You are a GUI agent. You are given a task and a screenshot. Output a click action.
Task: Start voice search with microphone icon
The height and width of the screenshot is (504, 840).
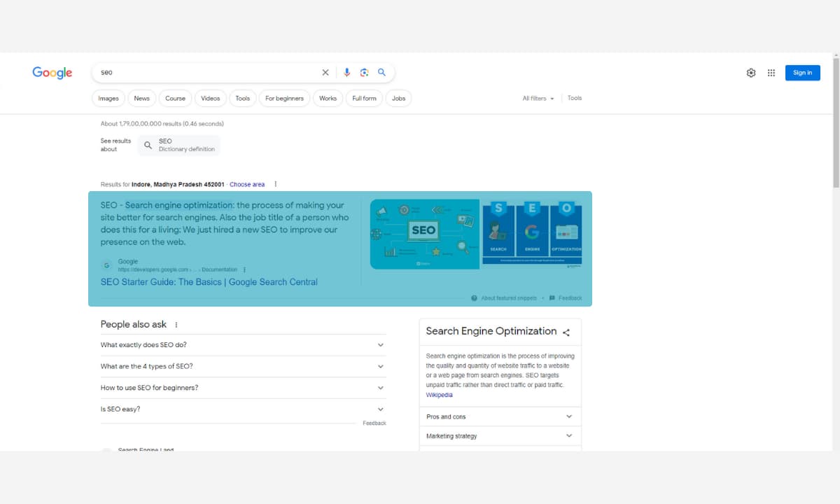pos(346,72)
